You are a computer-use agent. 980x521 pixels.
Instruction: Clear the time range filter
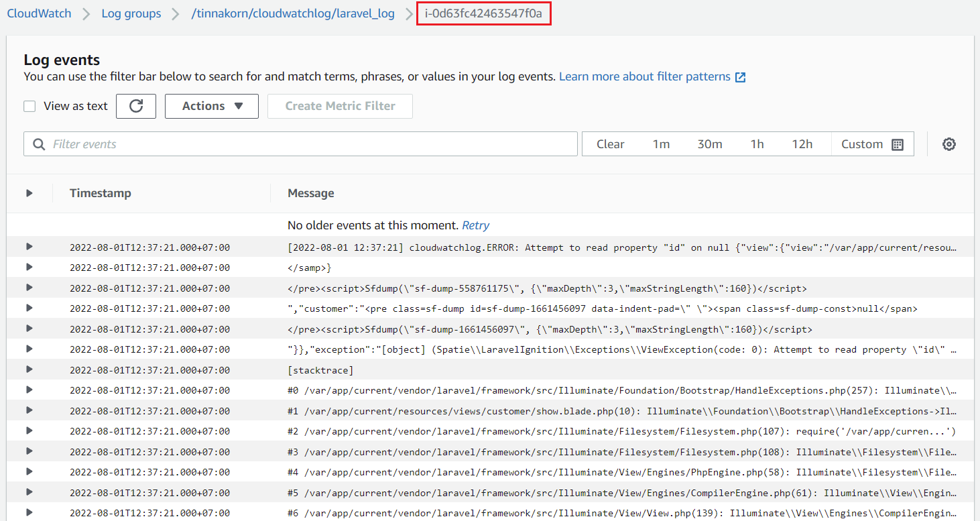point(610,144)
